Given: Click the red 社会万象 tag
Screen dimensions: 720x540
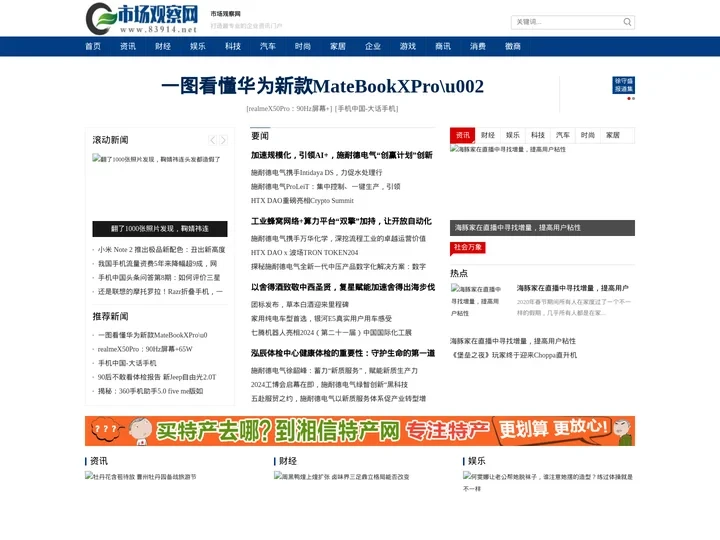Looking at the screenshot, I should 467,248.
